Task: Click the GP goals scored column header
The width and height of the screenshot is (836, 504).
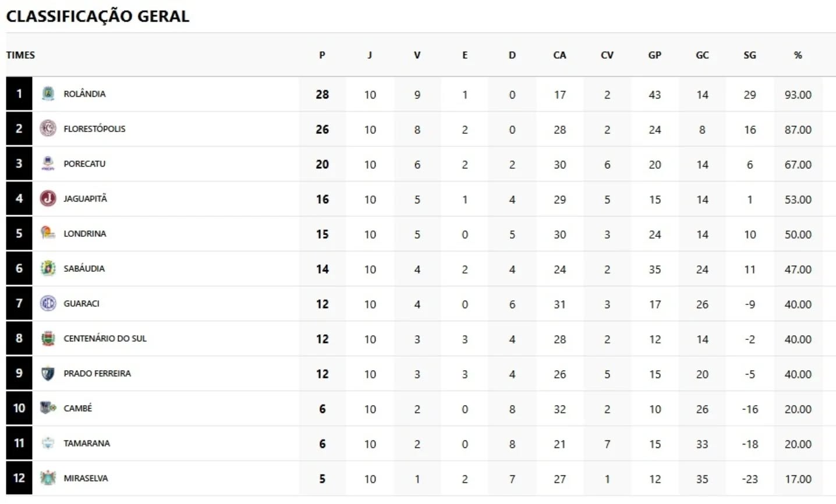Action: [x=655, y=55]
